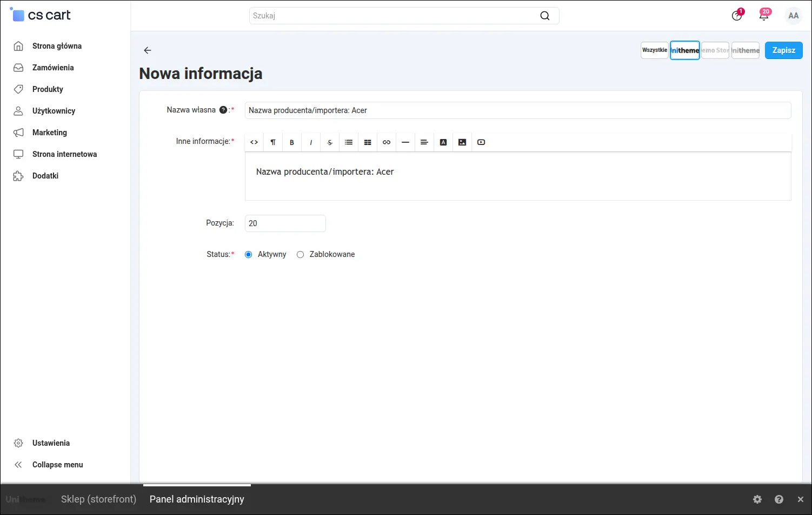Open the help center icon with badge 1
This screenshot has height=515, width=812.
tap(737, 15)
